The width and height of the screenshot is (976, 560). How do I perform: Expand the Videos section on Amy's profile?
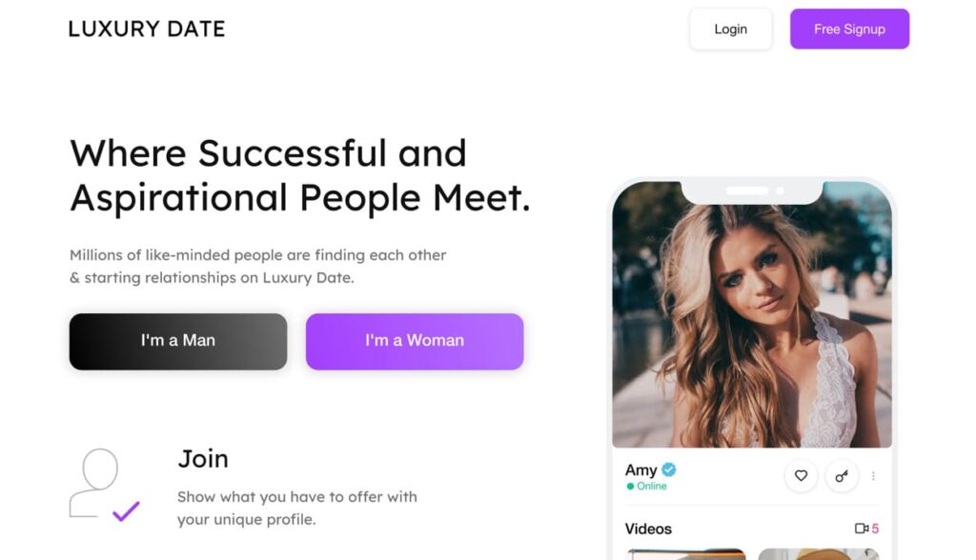[649, 530]
